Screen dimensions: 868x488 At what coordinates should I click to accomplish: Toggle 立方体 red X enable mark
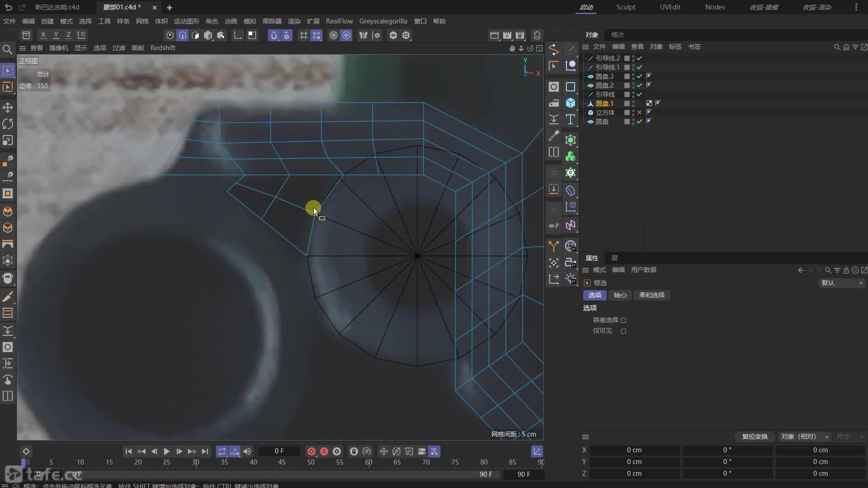click(x=639, y=113)
